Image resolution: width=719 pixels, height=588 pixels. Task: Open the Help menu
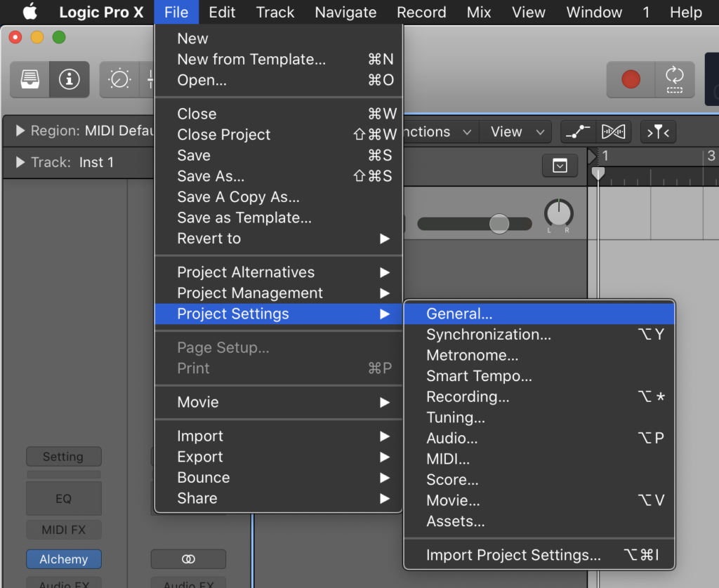pos(686,12)
